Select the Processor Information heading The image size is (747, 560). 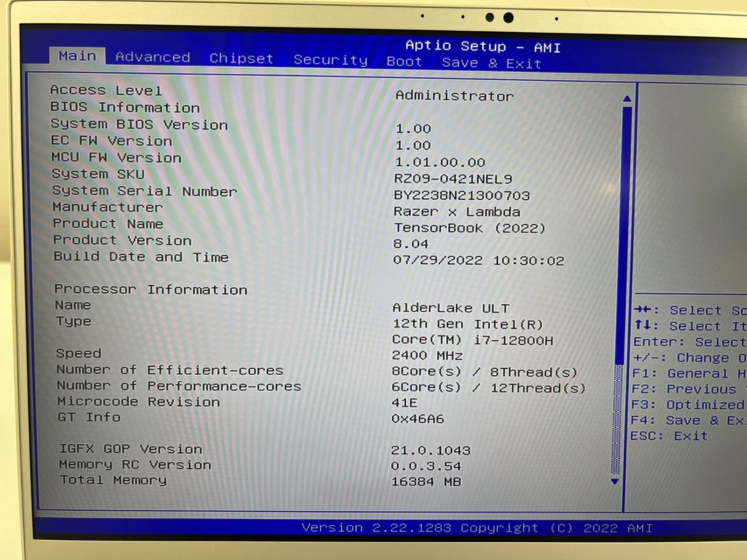[151, 289]
